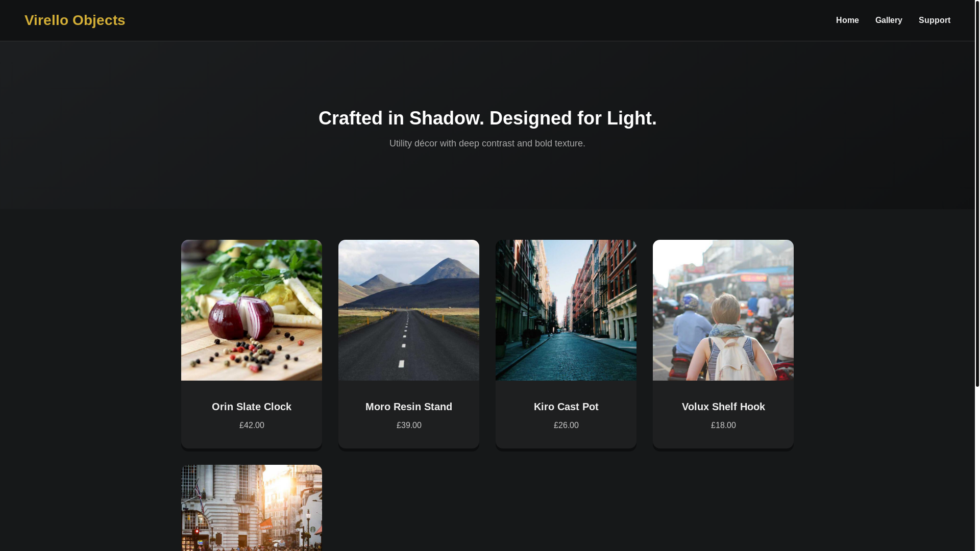Image resolution: width=980 pixels, height=551 pixels.
Task: Click the £39.00 price text
Action: (x=409, y=425)
